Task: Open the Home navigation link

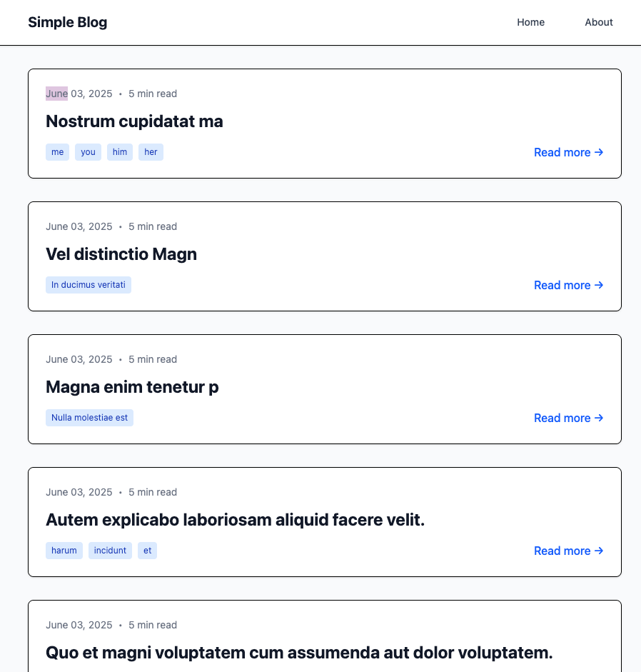Action: pyautogui.click(x=530, y=22)
